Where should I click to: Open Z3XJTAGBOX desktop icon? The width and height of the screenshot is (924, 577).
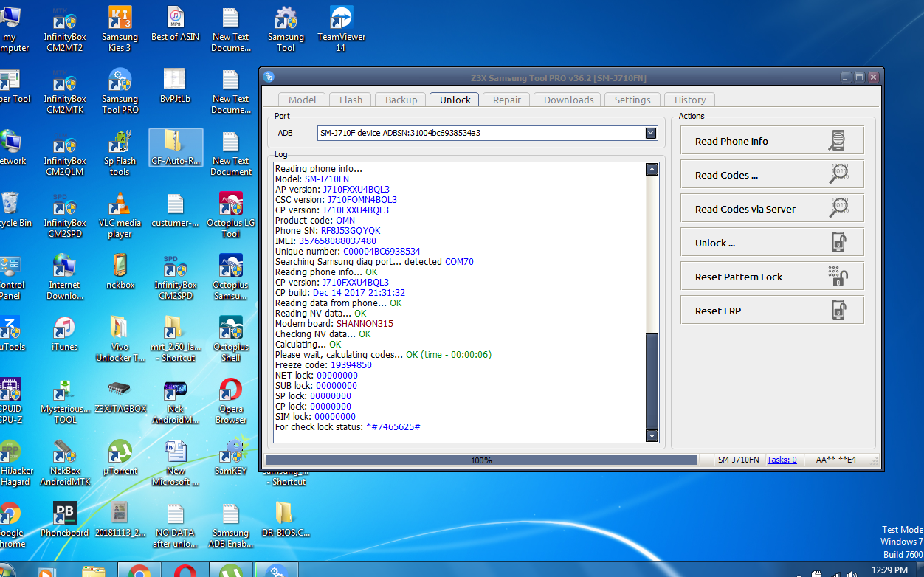click(x=120, y=396)
